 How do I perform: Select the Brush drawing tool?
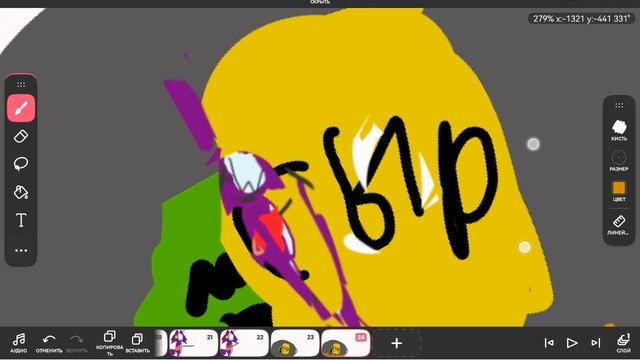(21, 108)
